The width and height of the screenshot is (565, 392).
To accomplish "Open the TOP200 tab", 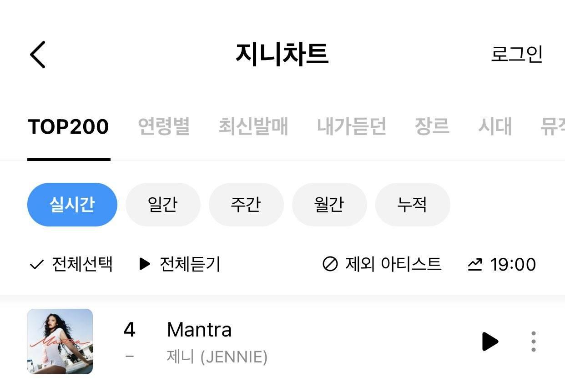I will pyautogui.click(x=69, y=126).
